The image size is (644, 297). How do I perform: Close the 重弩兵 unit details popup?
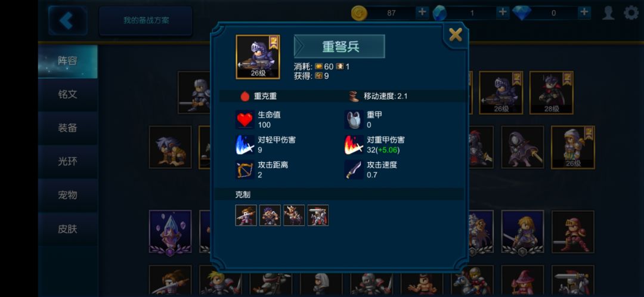(x=455, y=35)
